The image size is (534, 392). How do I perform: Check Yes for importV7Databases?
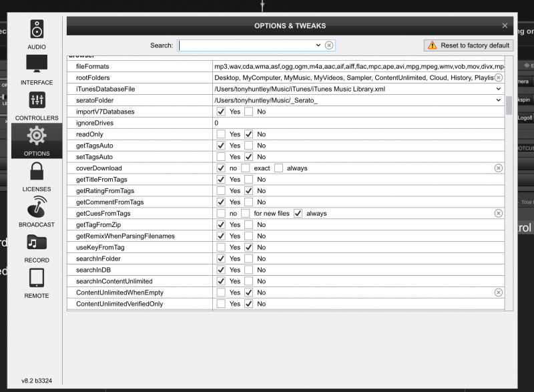click(x=221, y=112)
